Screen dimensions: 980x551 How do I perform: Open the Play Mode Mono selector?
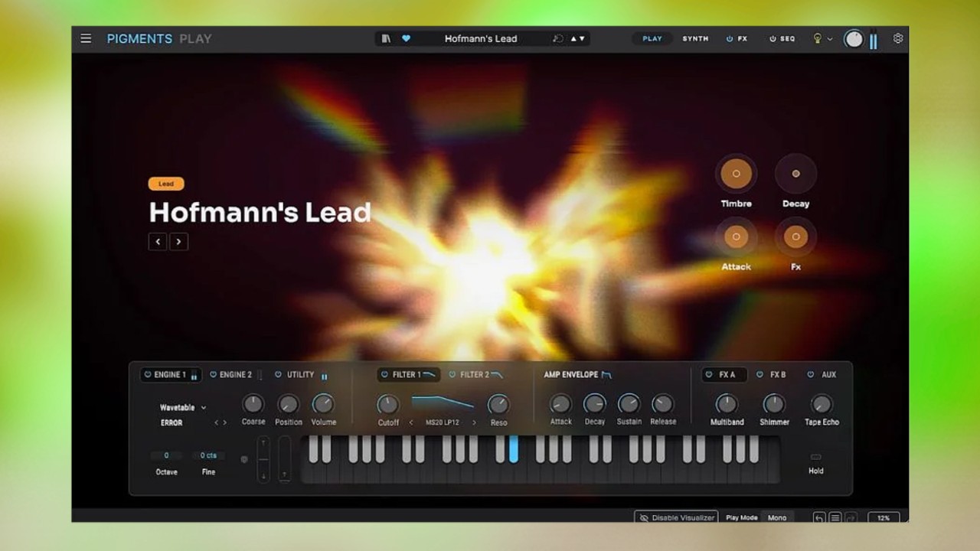777,518
